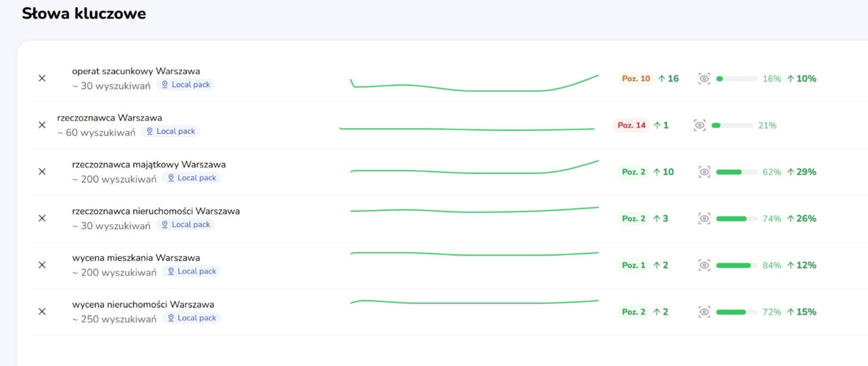Remove the 'wycena nieruchomości Warszawa' keyword

[x=42, y=312]
